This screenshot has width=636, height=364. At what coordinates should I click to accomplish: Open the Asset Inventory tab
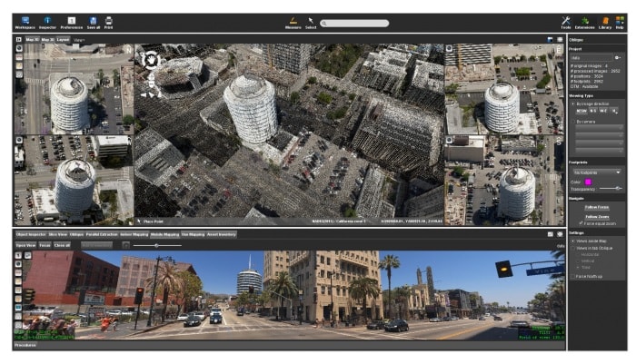[x=221, y=234]
